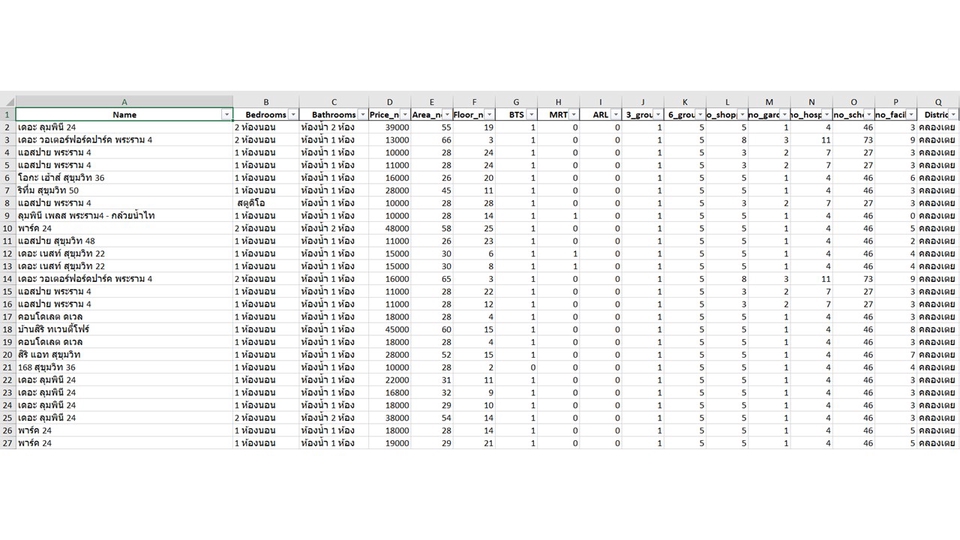Screen dimensions: 960x540
Task: Select column Q header
Action: pos(938,102)
